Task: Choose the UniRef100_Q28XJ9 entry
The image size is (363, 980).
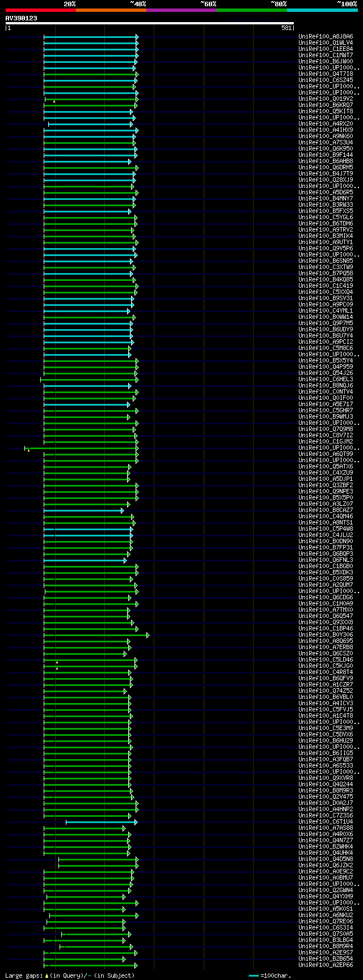Action: [326, 180]
